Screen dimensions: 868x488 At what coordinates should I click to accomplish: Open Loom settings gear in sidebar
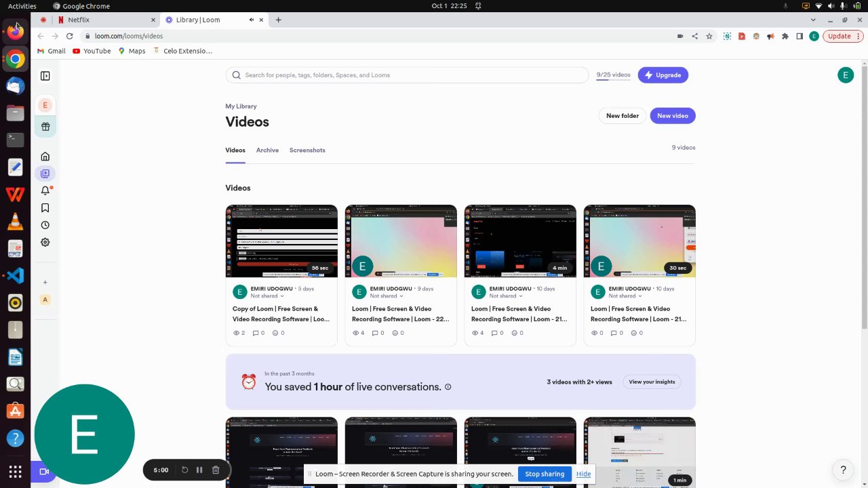pos(45,242)
